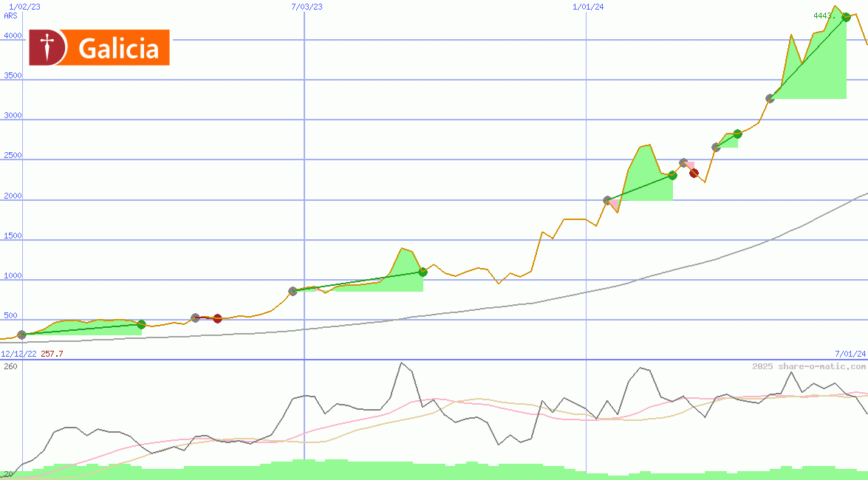Click the green marker between 2500 and 3000 gridlines

tap(737, 134)
